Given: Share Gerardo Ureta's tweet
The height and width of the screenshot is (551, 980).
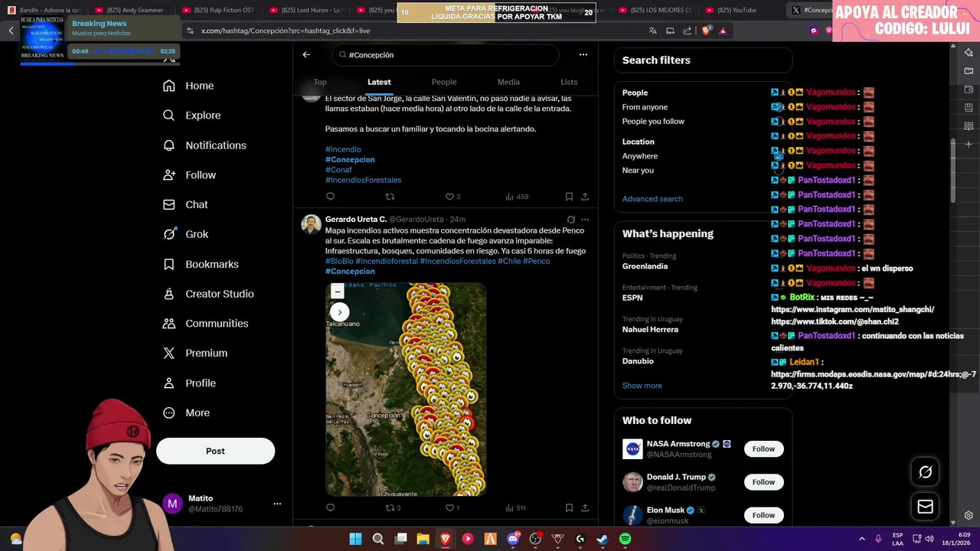Looking at the screenshot, I should (585, 507).
